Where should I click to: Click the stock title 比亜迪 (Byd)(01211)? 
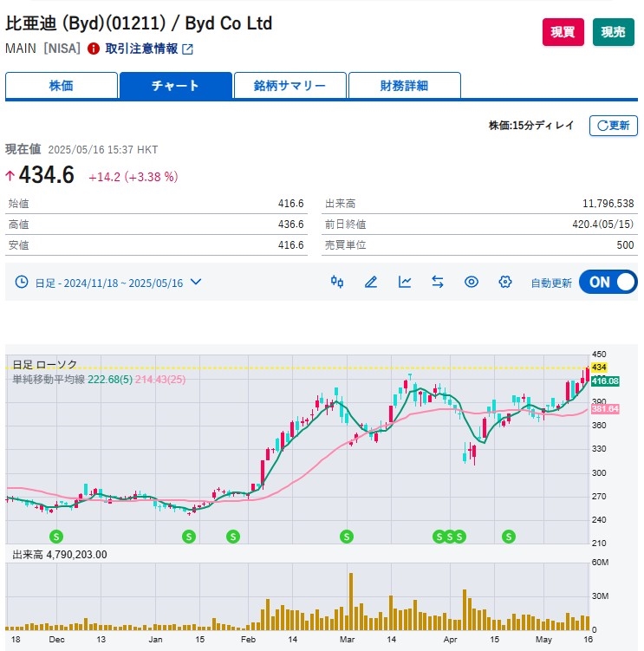(x=86, y=23)
